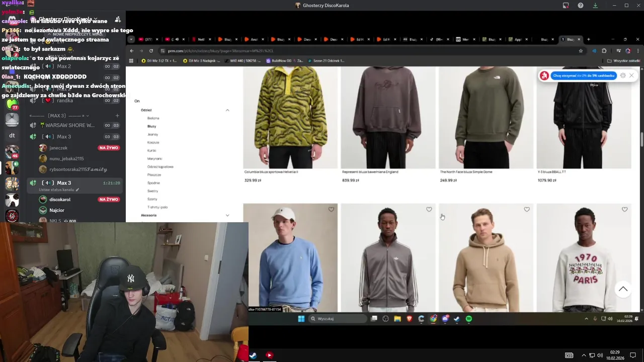Open Represent bluza bawełniana England product
644x362 pixels.
pyautogui.click(x=370, y=172)
